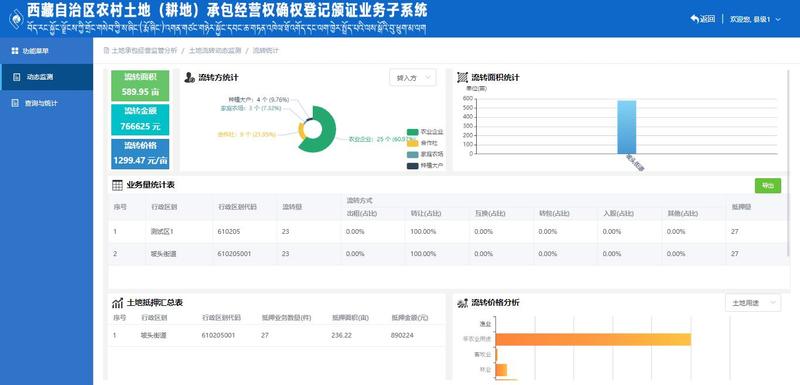
Task: Click the green 导出 export button
Action: (767, 186)
